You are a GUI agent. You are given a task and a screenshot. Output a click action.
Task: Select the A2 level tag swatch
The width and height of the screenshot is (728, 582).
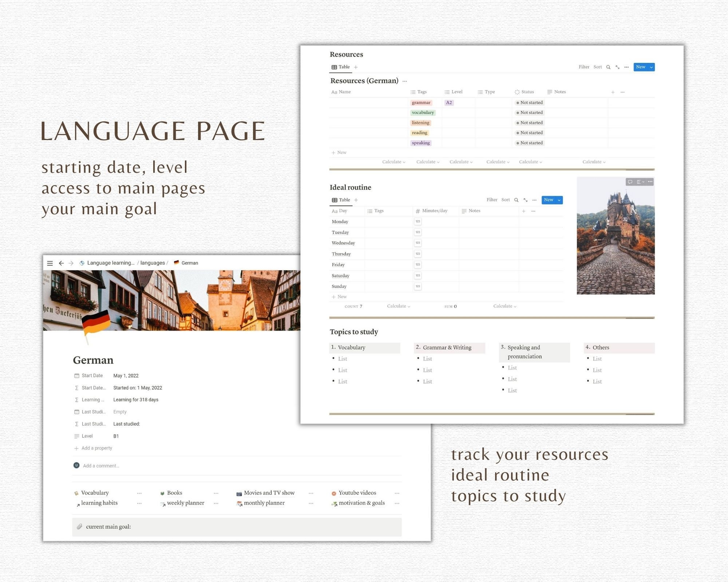coord(449,103)
